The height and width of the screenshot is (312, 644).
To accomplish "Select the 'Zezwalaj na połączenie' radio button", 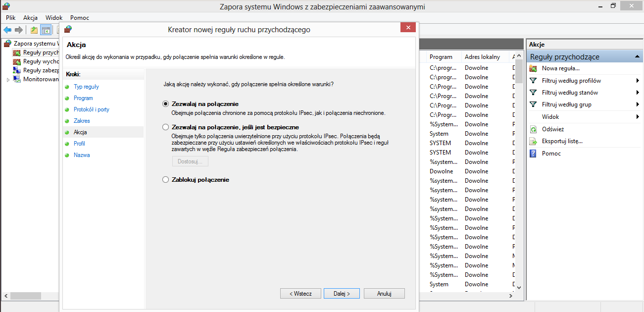I will pyautogui.click(x=166, y=104).
